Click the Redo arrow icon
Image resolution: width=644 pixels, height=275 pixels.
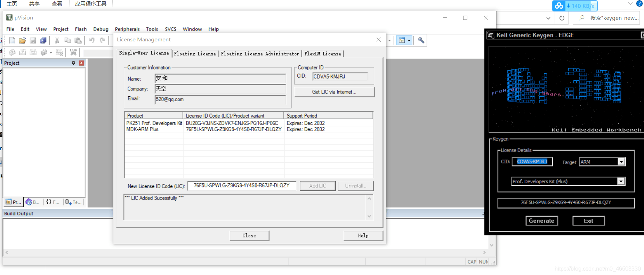coord(103,41)
